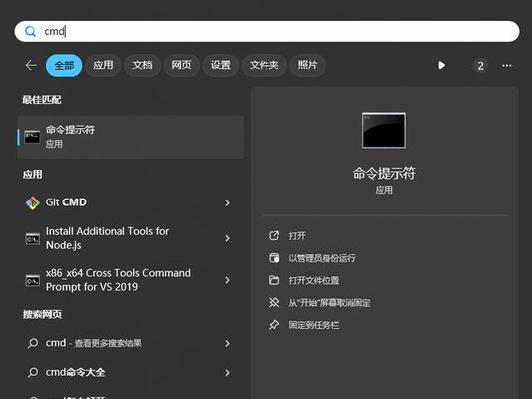Click the 命令提示符 title in the preview pane

click(x=384, y=173)
